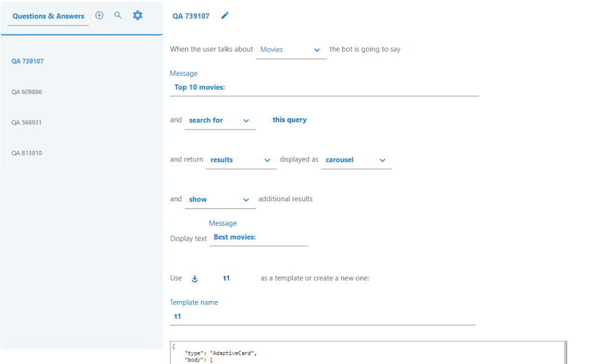Screen dimensions: 602x364
Task: Click the pencil icon to rename QA 739107
Action: click(x=225, y=16)
